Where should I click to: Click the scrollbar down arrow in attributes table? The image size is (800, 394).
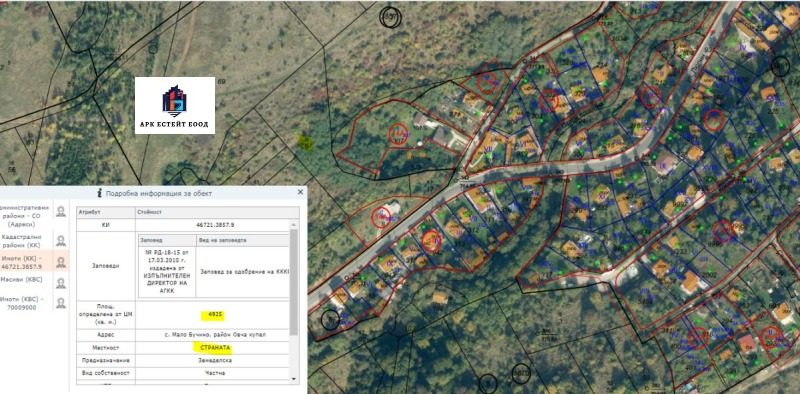[293, 379]
